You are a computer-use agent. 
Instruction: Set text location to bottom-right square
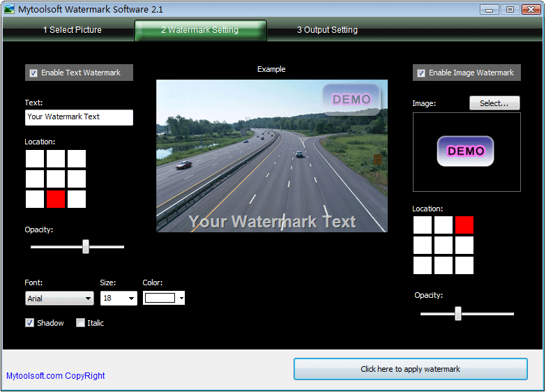77,199
